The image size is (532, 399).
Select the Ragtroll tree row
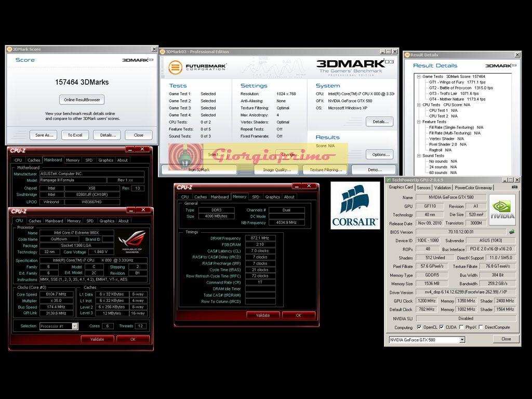(440, 150)
